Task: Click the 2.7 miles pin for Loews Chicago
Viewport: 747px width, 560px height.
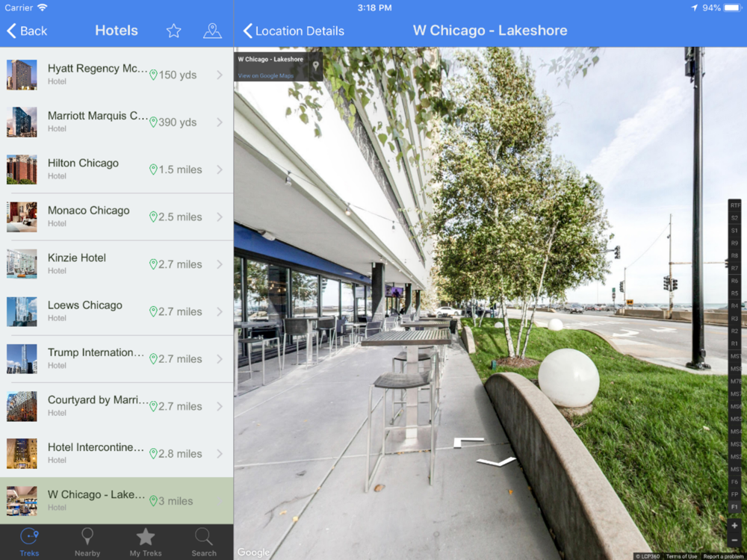Action: coord(153,311)
